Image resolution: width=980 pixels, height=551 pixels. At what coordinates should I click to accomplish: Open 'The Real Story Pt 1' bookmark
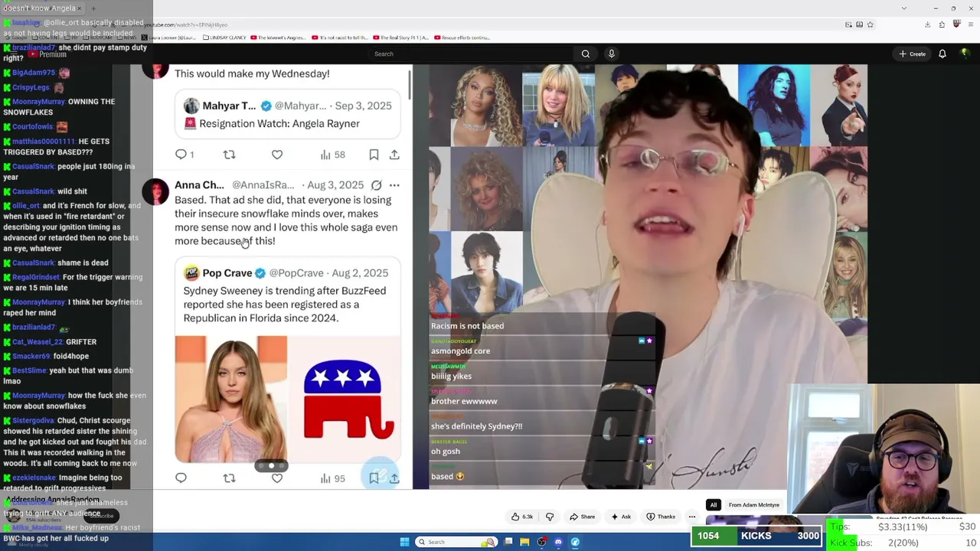coord(401,37)
